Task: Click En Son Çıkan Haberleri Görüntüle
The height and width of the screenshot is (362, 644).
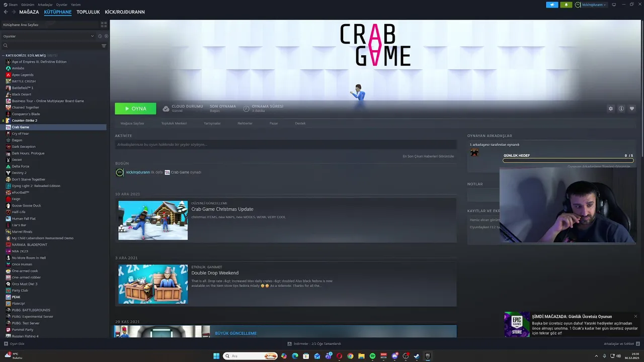Action: click(x=428, y=156)
